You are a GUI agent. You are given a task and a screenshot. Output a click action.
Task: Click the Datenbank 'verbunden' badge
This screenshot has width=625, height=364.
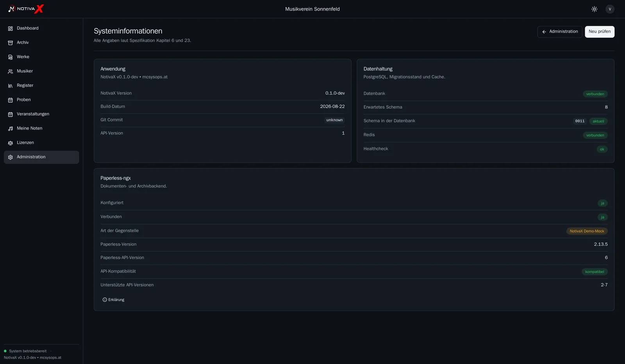coord(595,94)
